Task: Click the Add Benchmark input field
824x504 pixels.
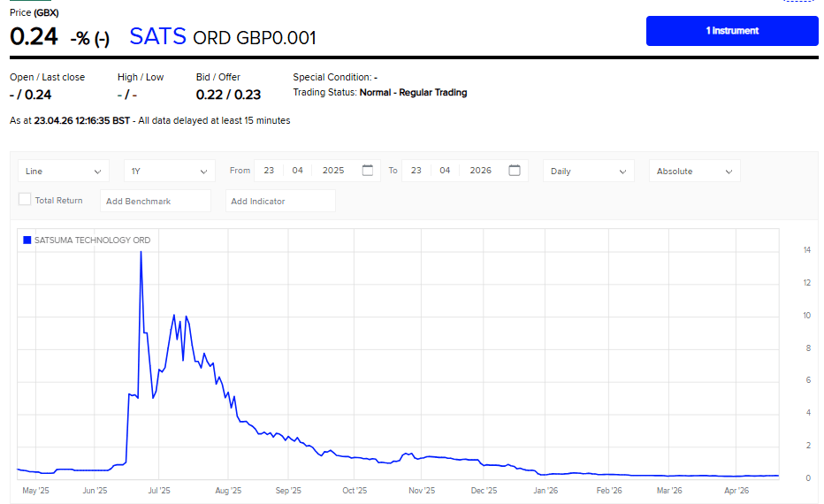Action: click(x=156, y=202)
